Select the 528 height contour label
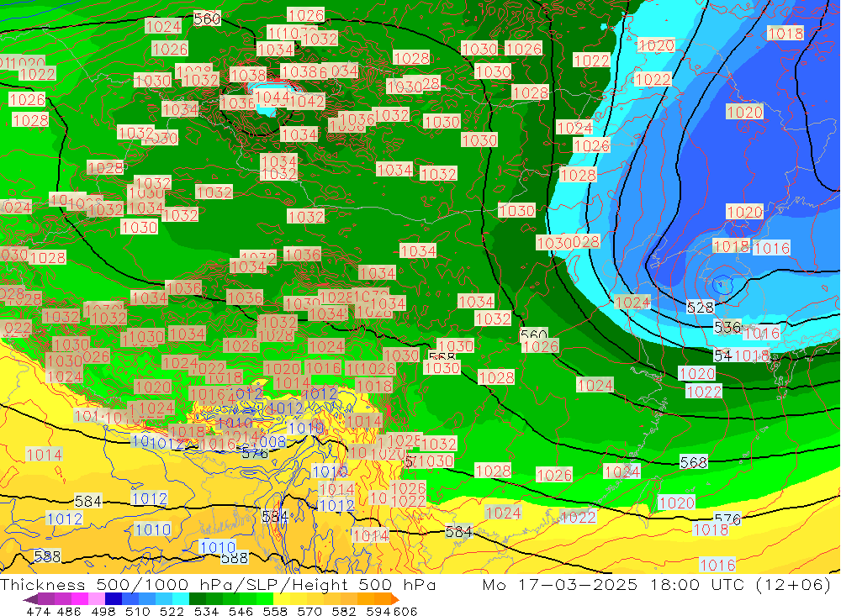841x616 pixels. click(x=701, y=308)
